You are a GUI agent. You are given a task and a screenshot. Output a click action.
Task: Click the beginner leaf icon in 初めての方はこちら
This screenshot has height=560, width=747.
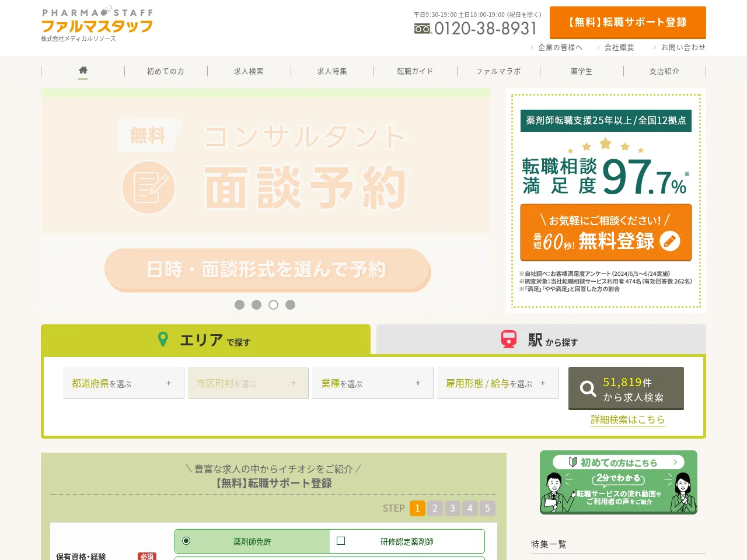pos(573,462)
